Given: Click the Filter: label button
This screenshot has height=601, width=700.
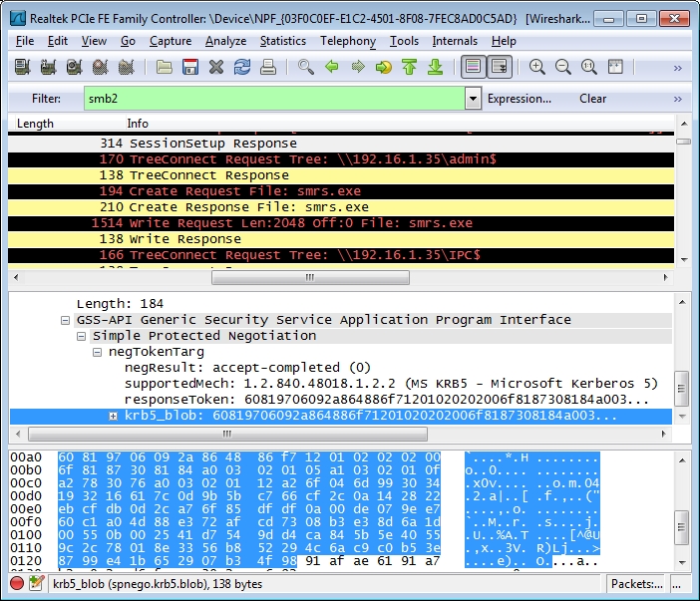Looking at the screenshot, I should pyautogui.click(x=46, y=99).
